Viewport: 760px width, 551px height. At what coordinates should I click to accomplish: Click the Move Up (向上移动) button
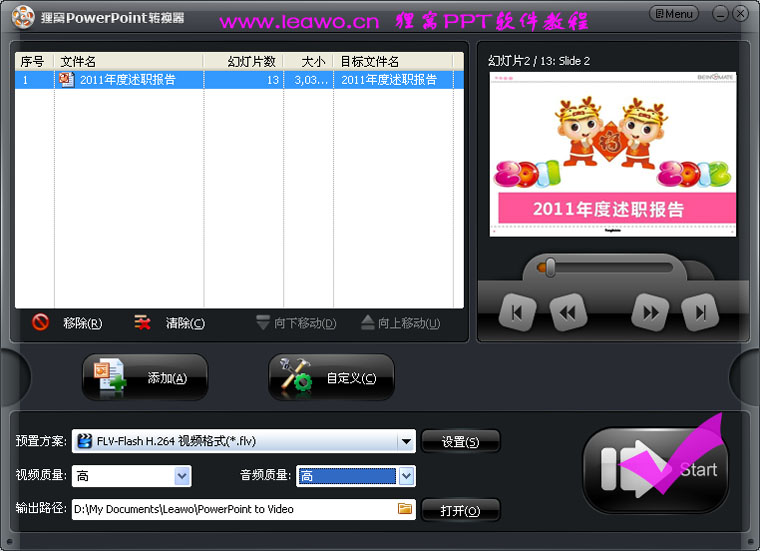(401, 323)
